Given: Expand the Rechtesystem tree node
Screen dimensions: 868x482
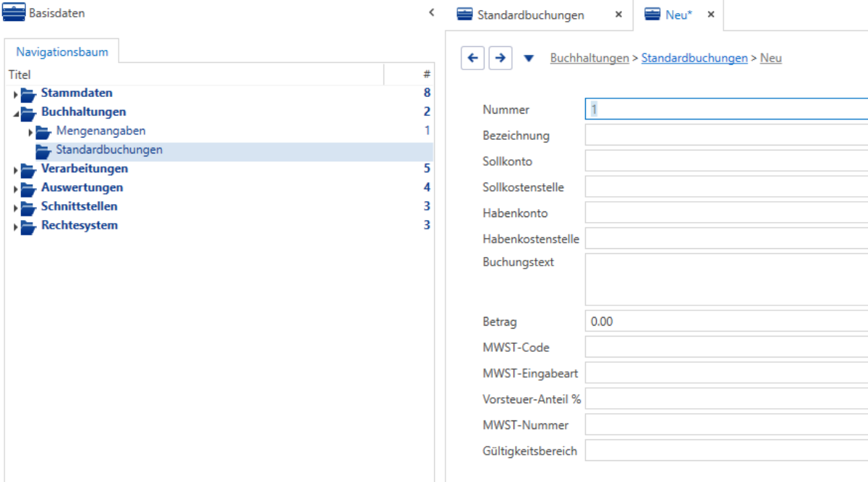Looking at the screenshot, I should pos(15,226).
